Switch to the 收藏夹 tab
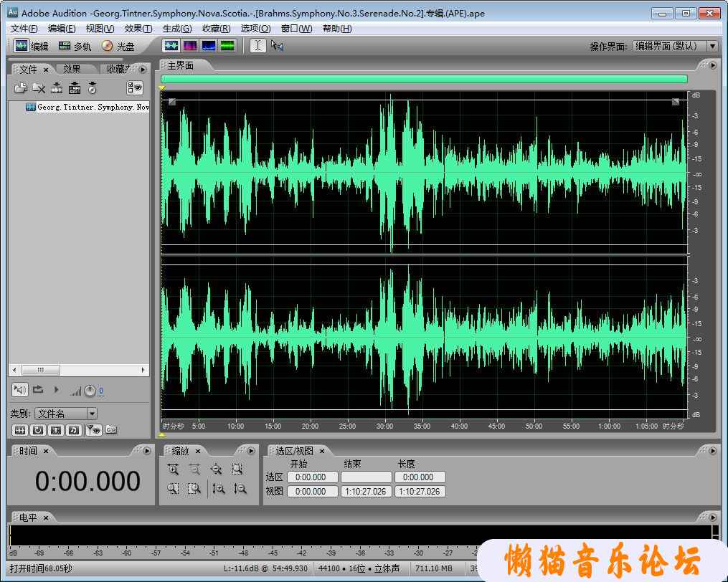This screenshot has height=582, width=728. pos(119,69)
